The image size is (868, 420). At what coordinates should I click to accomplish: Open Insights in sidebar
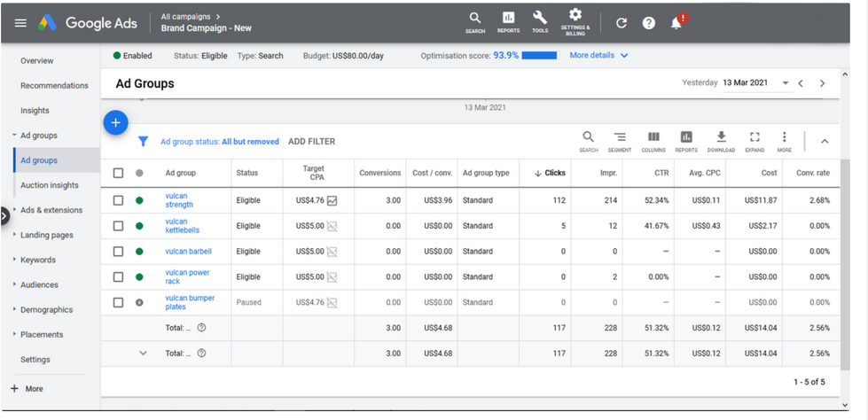point(35,111)
